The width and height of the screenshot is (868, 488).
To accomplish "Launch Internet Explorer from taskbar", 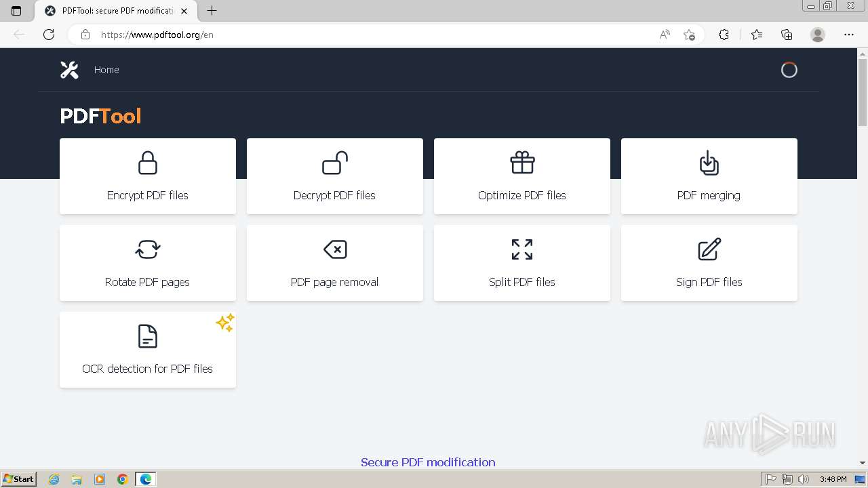I will pyautogui.click(x=54, y=479).
